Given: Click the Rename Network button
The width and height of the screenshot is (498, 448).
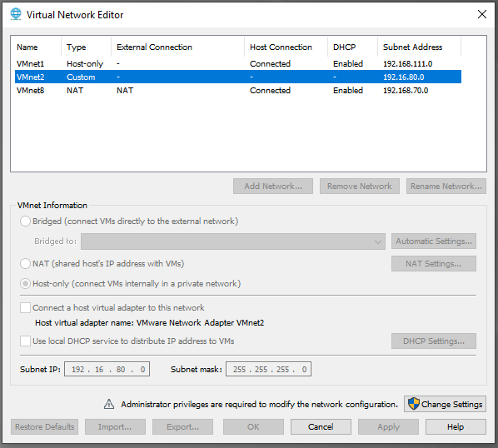Looking at the screenshot, I should click(x=446, y=186).
